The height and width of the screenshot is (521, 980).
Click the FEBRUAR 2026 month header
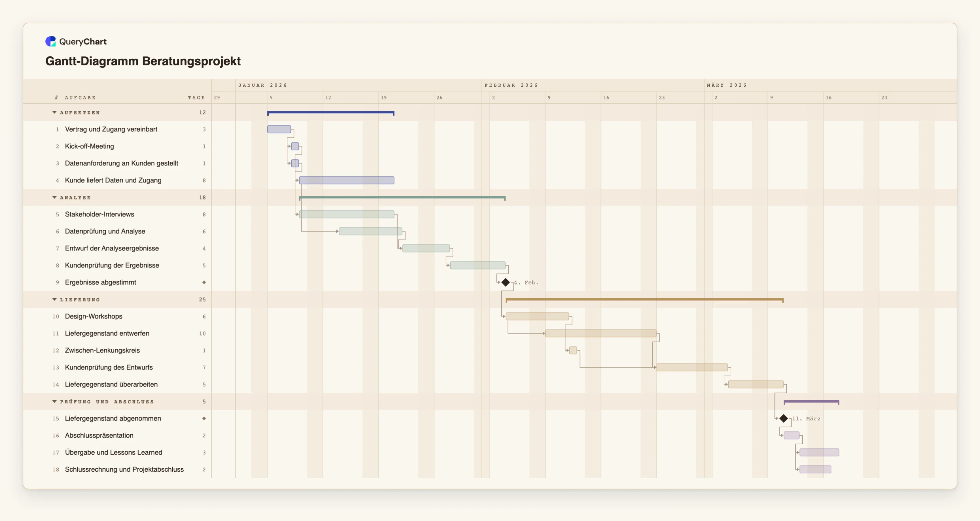511,85
